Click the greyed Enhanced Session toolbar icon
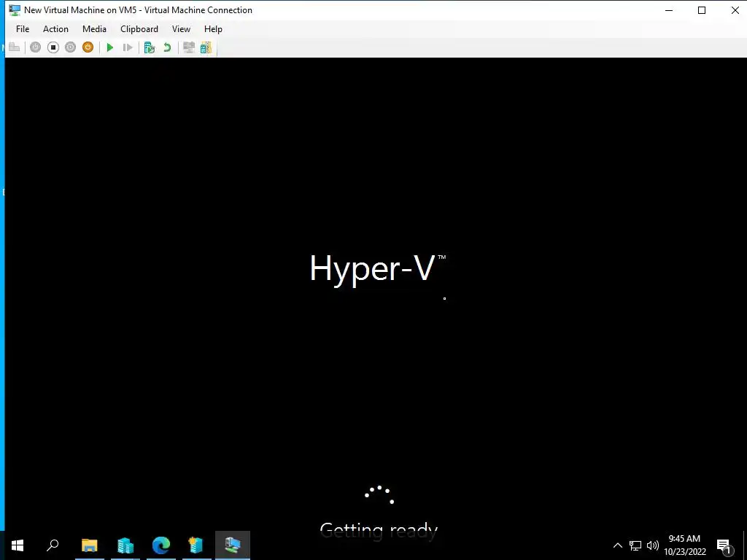The height and width of the screenshot is (560, 747). pyautogui.click(x=189, y=47)
